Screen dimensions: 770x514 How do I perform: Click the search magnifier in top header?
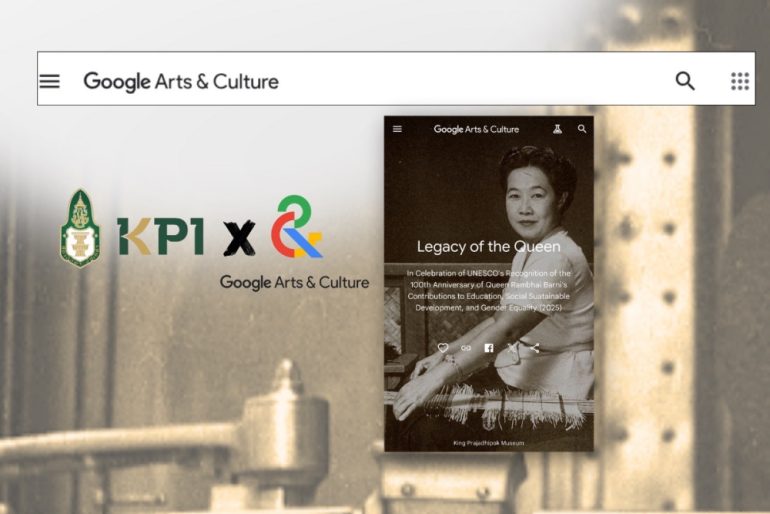[x=685, y=81]
